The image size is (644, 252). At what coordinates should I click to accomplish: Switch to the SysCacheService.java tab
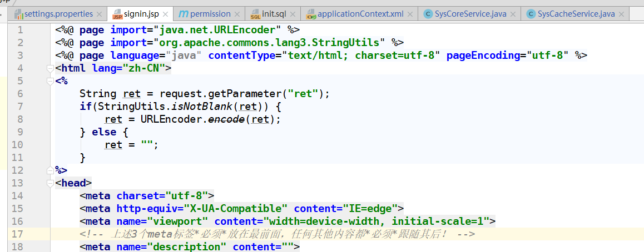pos(576,13)
